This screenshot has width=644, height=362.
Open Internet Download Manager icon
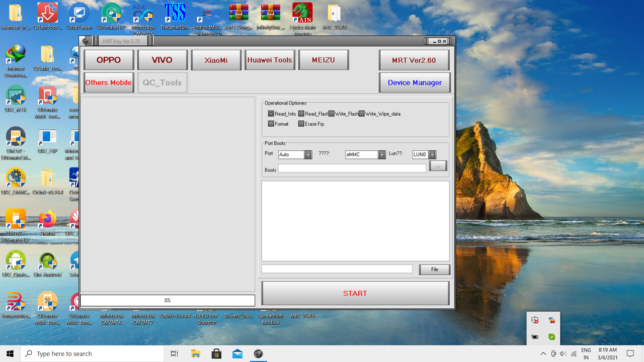tap(16, 61)
